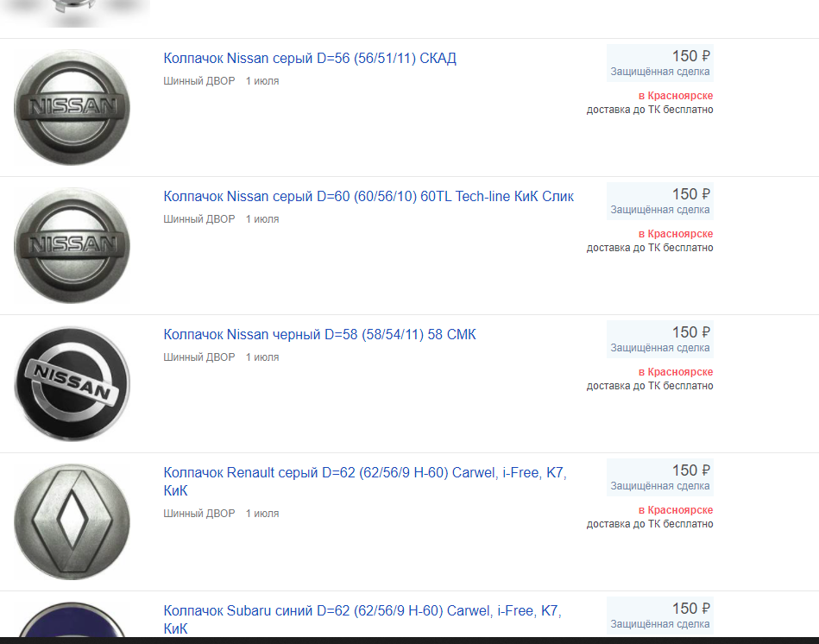819x644 pixels.
Task: Click the 150 ₽ price box for Nissan D=60
Action: pos(659,201)
